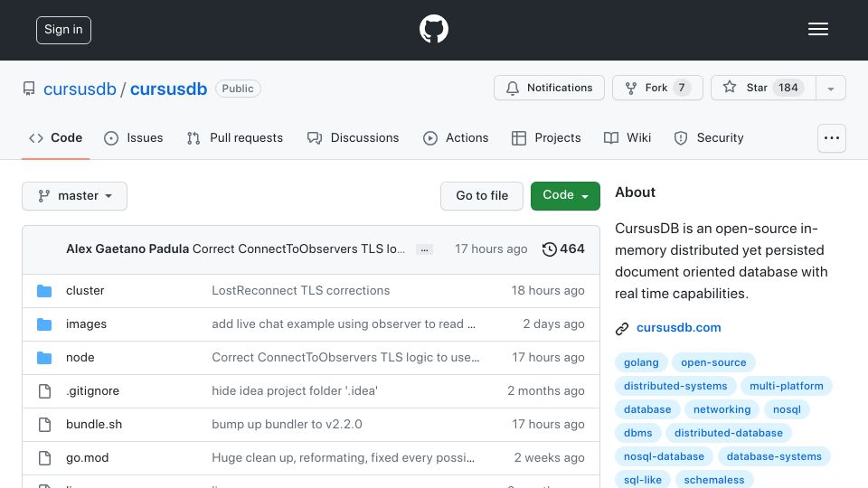The image size is (868, 488).
Task: Click the images folder icon
Action: 44,324
